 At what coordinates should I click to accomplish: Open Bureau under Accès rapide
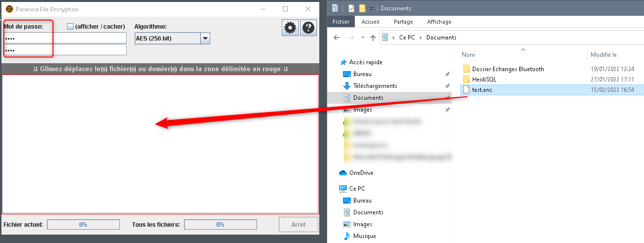pos(362,74)
